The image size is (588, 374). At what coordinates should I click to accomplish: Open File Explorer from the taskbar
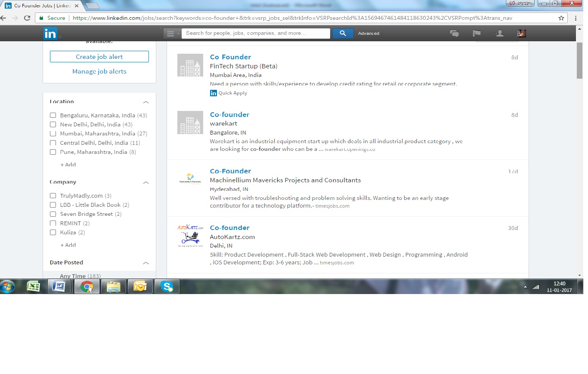114,286
